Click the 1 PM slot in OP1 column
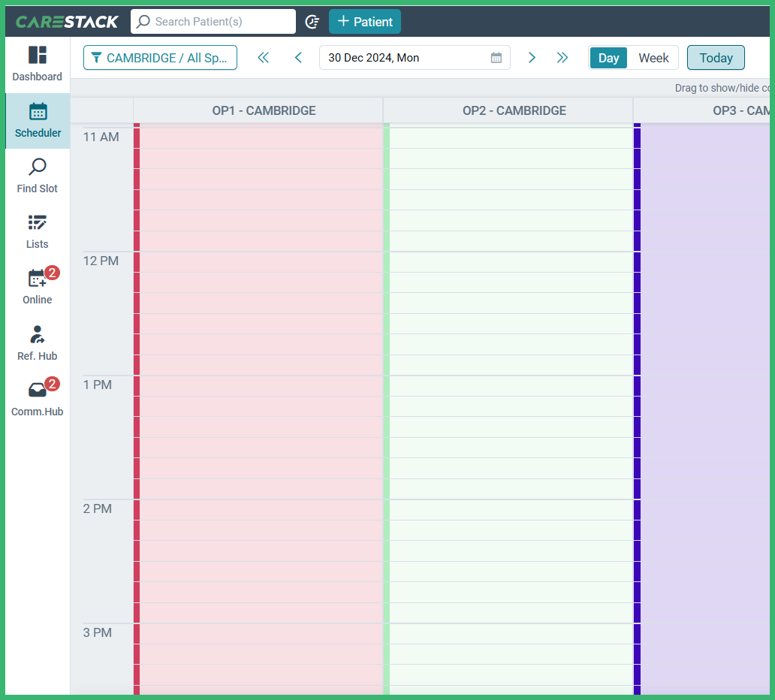 261,386
